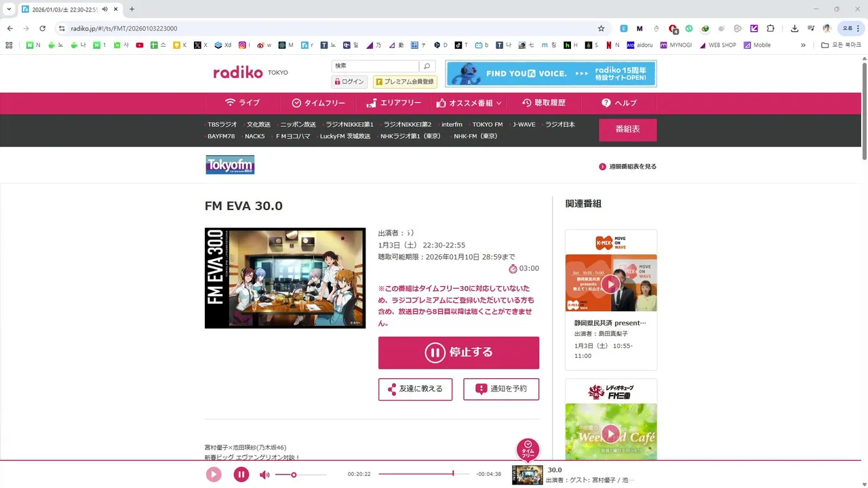Open browser Downloads icon

point(794,28)
